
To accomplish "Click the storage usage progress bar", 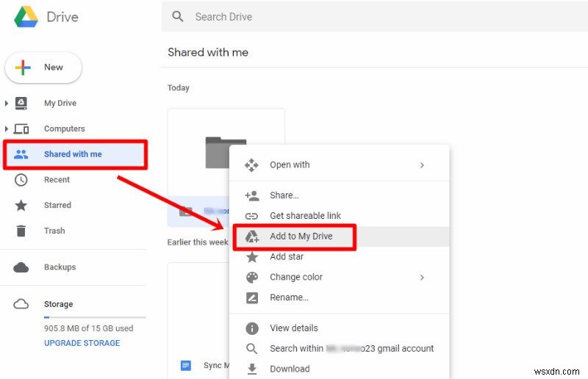I will (95, 317).
